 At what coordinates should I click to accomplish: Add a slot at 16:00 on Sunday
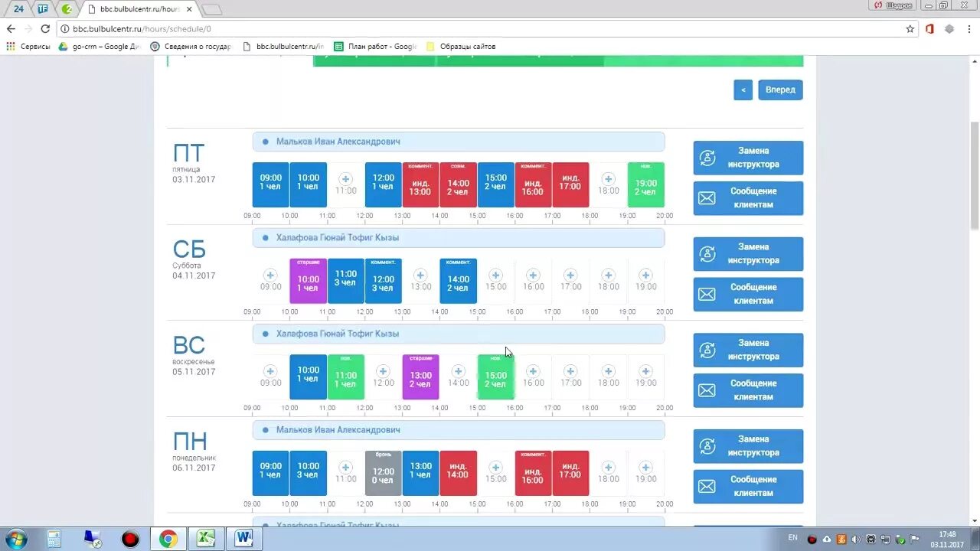pos(533,371)
